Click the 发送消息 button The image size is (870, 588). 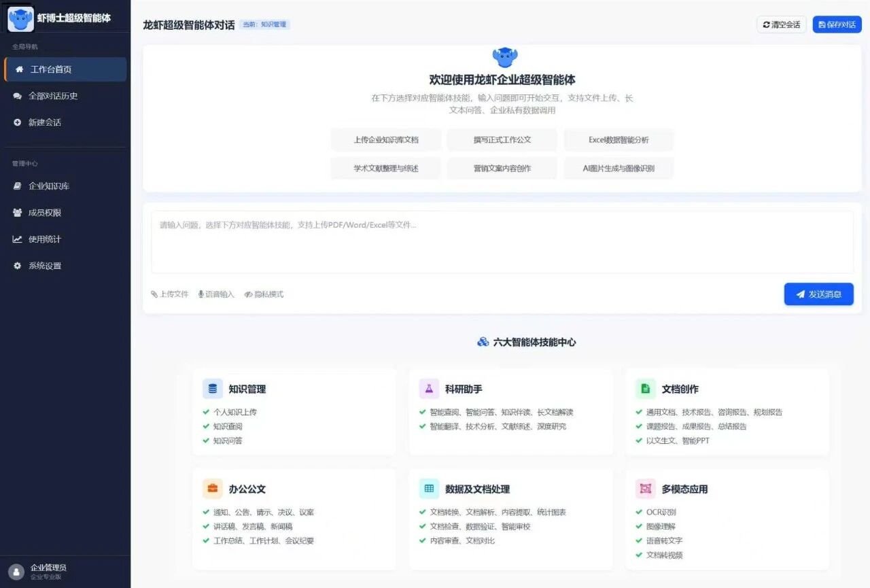click(818, 294)
